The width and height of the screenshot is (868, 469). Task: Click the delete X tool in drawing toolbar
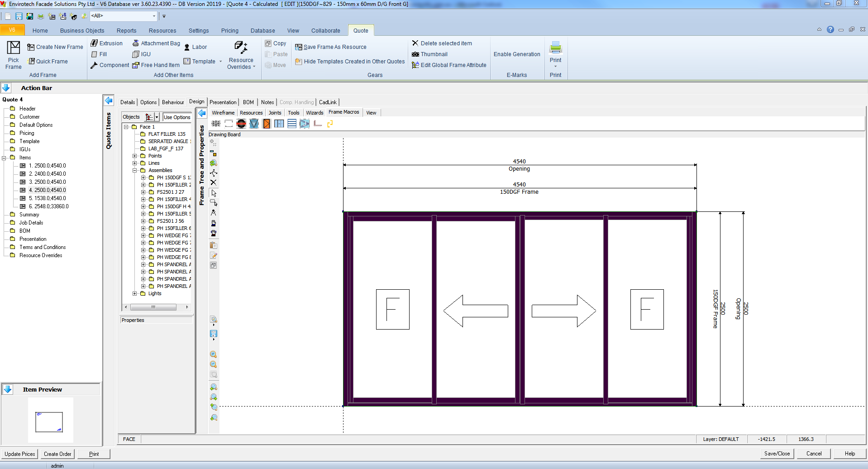click(x=214, y=182)
